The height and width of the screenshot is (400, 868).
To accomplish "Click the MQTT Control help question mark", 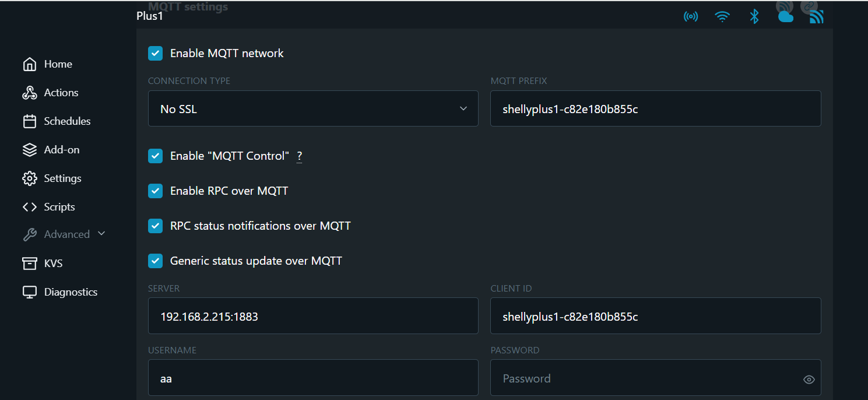I will click(300, 156).
